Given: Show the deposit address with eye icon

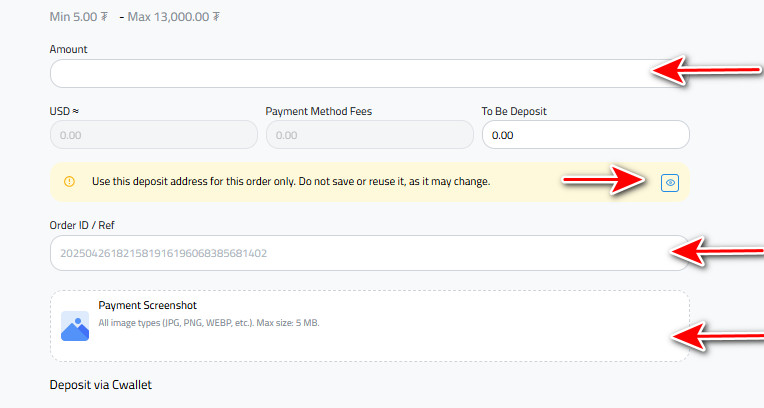Looking at the screenshot, I should (670, 182).
